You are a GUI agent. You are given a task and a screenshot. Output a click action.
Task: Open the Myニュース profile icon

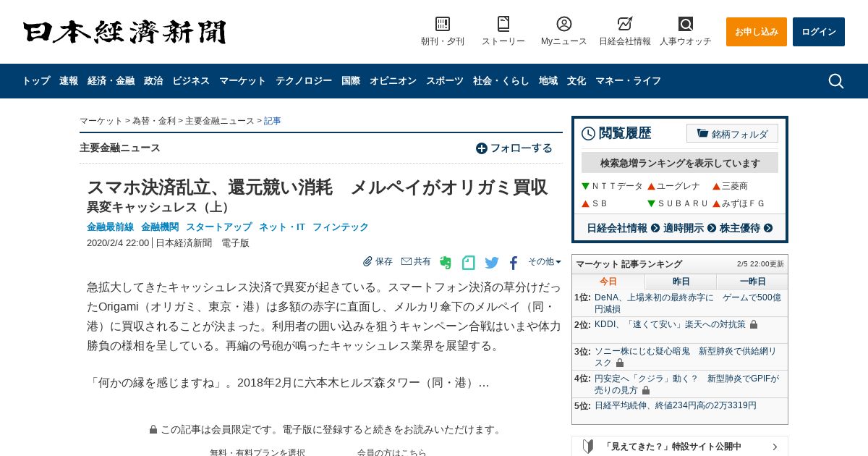[x=564, y=24]
